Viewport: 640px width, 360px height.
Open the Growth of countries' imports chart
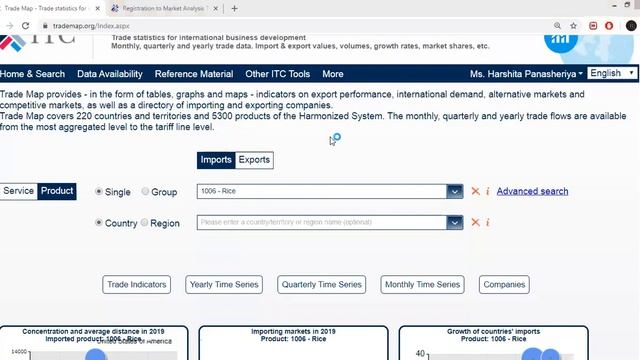coord(493,343)
